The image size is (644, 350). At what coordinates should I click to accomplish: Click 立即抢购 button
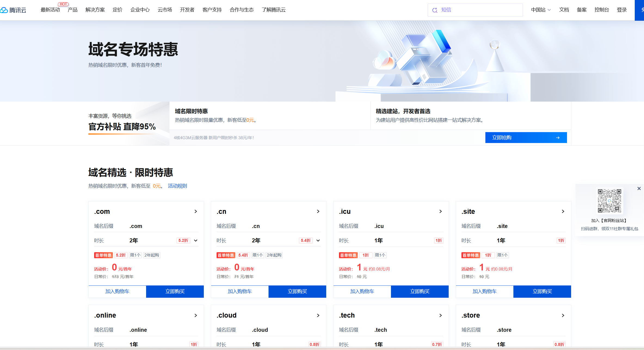click(x=526, y=138)
